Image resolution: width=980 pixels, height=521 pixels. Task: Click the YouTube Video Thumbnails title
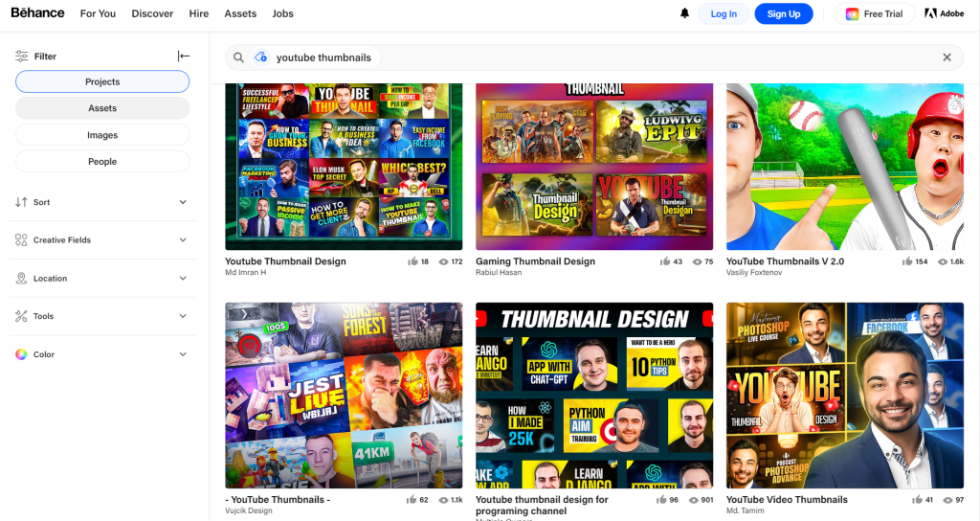[787, 500]
